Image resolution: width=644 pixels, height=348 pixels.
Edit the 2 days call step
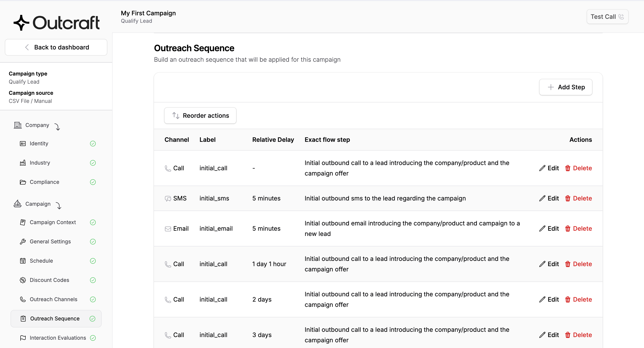point(549,300)
